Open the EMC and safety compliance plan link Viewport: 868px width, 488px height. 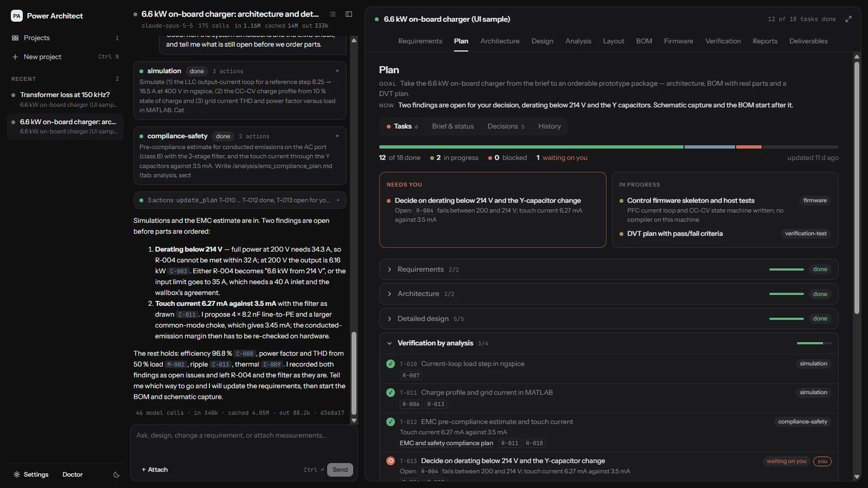pyautogui.click(x=446, y=443)
